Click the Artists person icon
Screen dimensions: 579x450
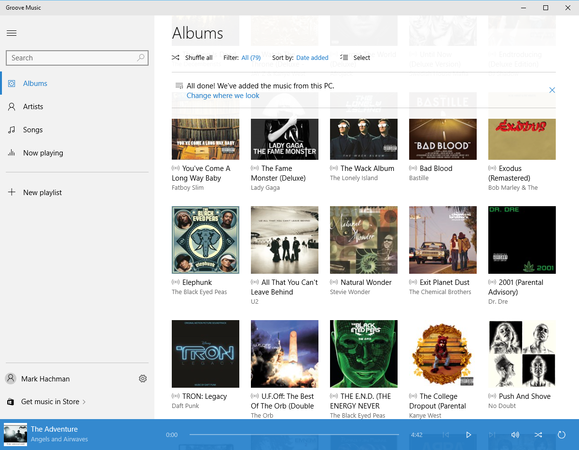point(12,107)
